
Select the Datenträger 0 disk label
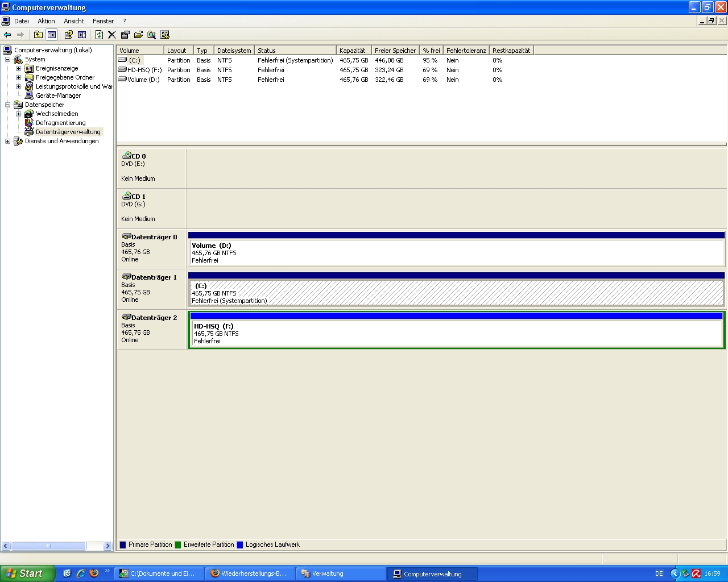point(151,249)
